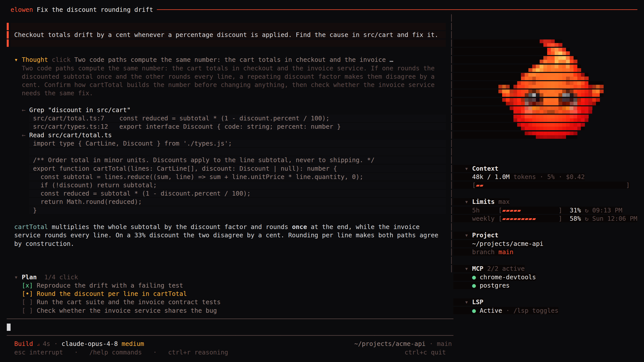Viewport: 644px width, 362px height.
Task: Toggle the in-progress 'Round the discount per line' checkbox
Action: click(27, 294)
